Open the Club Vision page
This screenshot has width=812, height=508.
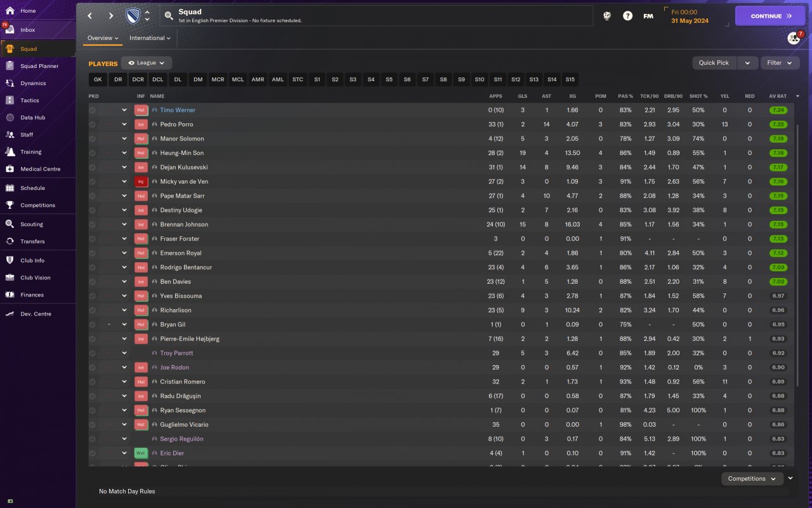pos(38,277)
